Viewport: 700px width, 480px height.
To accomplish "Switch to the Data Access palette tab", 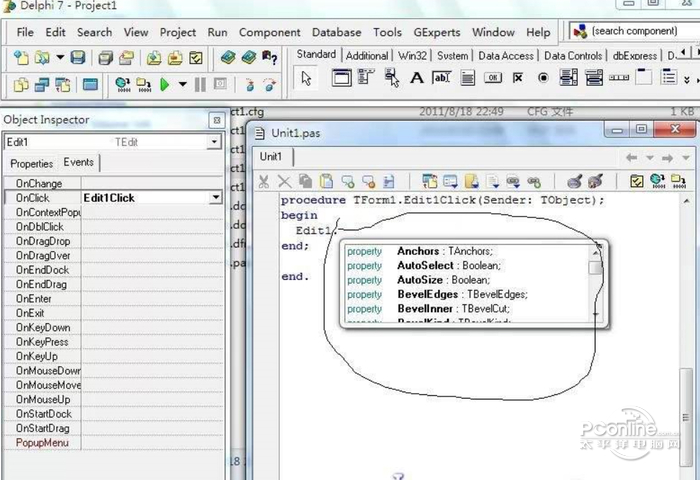I will [x=506, y=56].
